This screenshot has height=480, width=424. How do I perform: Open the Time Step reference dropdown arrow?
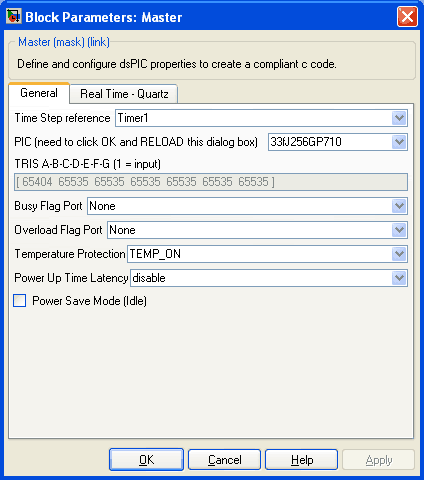pos(399,118)
